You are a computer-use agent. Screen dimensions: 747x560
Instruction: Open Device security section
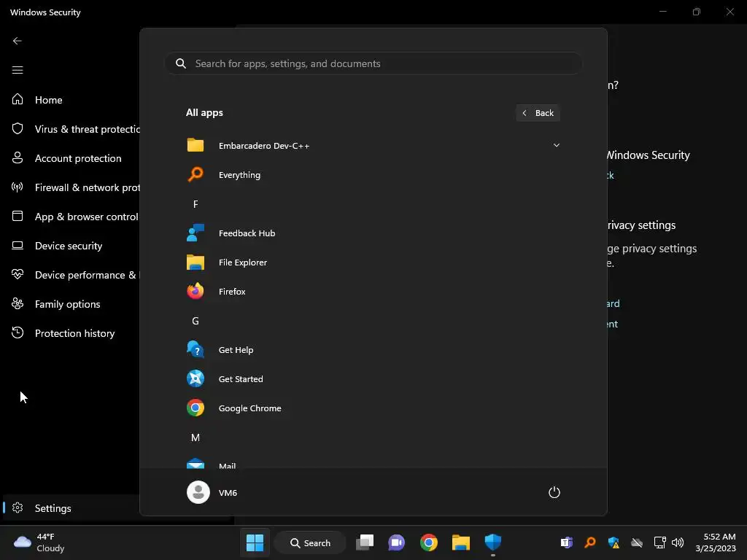click(x=71, y=246)
